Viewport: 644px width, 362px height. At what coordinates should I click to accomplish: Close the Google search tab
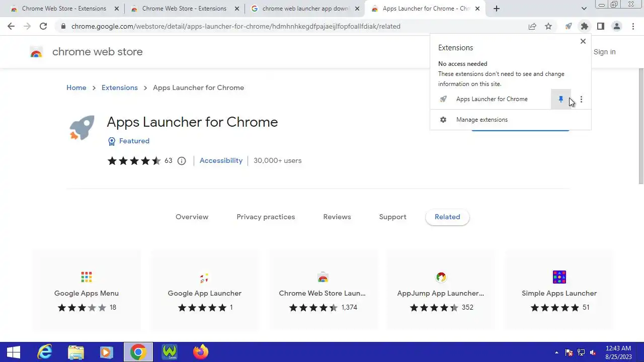click(357, 9)
